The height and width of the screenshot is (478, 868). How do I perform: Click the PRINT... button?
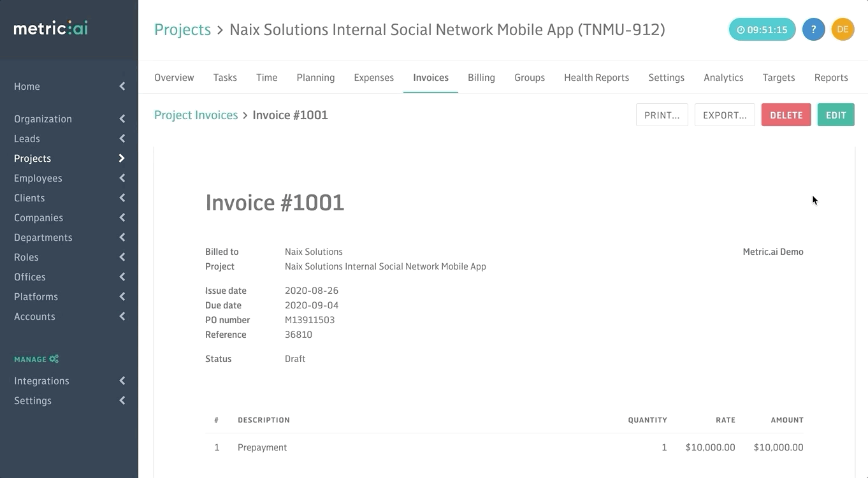pyautogui.click(x=662, y=115)
